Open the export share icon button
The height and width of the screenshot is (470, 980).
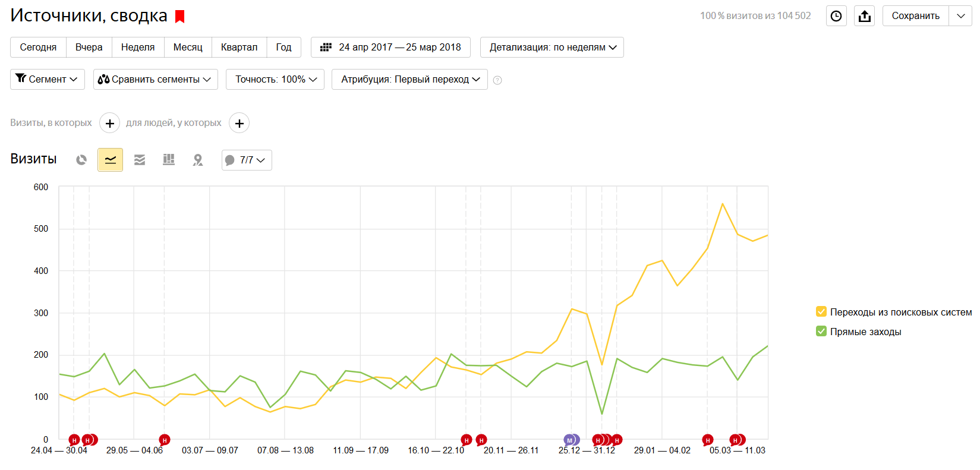(865, 16)
